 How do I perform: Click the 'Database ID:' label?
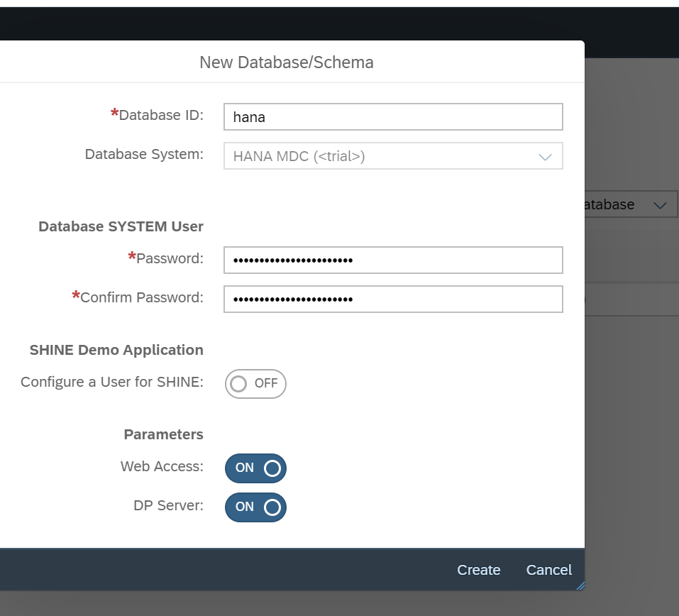(160, 115)
